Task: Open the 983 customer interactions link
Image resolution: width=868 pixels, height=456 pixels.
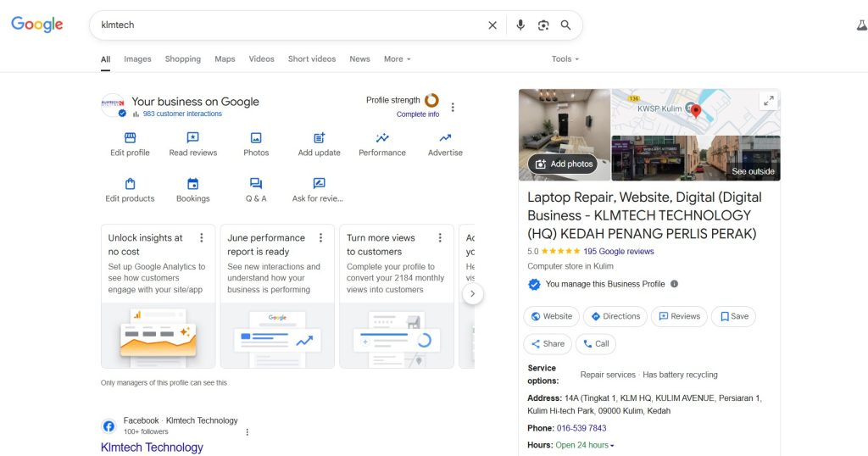Action: [182, 114]
